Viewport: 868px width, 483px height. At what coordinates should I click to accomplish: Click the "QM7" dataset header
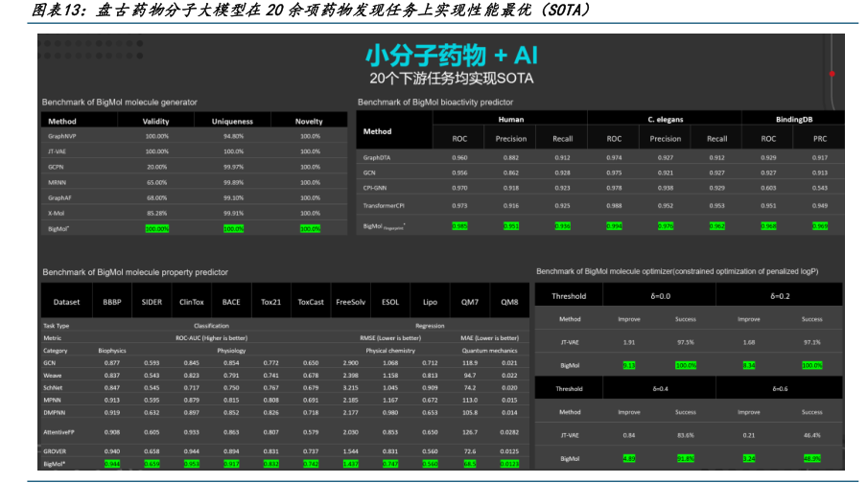click(469, 302)
